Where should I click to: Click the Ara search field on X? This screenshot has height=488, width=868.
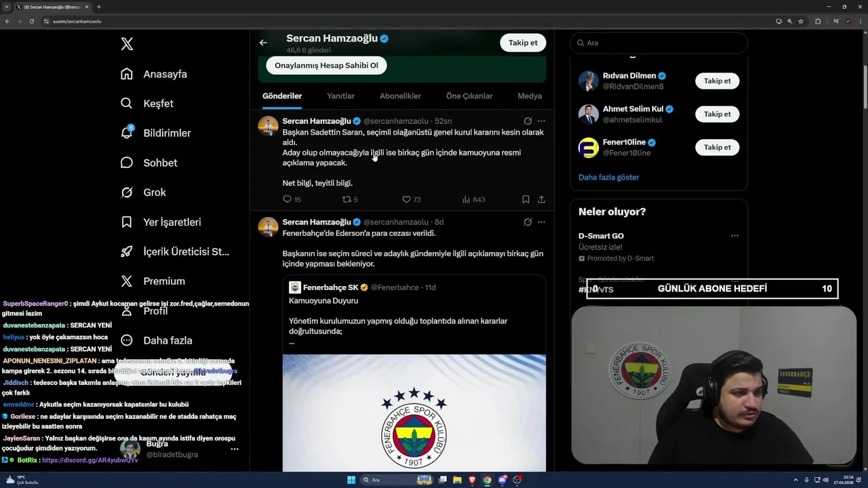coord(658,43)
